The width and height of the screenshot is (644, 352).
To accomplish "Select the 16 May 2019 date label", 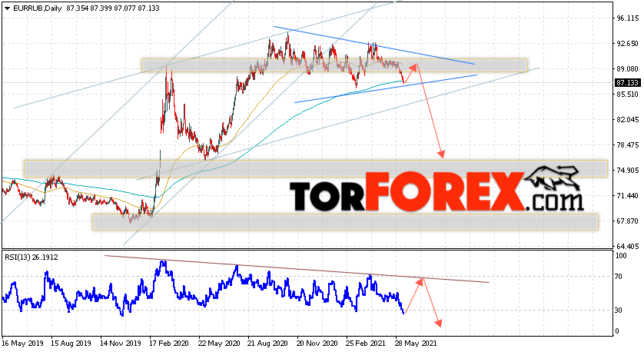I will point(22,344).
